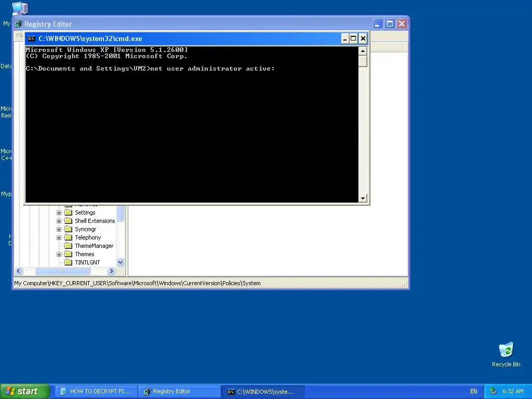Click the TINTLGNT folder icon

[69, 262]
